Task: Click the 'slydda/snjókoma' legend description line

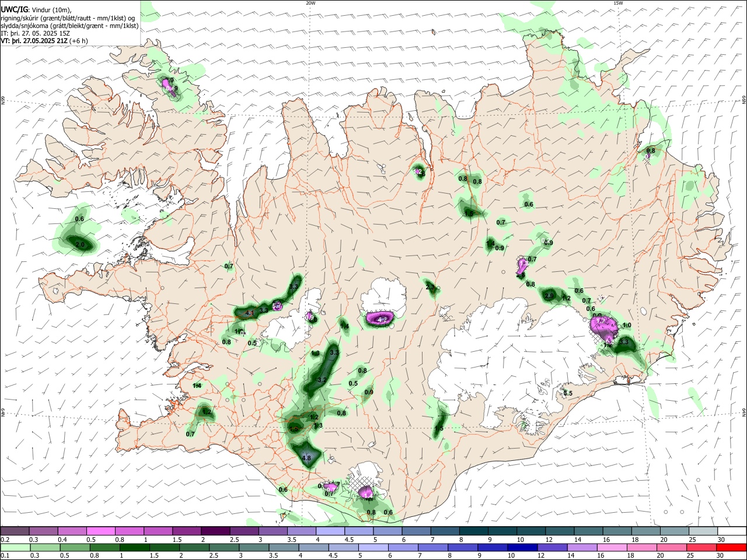Action: click(x=70, y=26)
